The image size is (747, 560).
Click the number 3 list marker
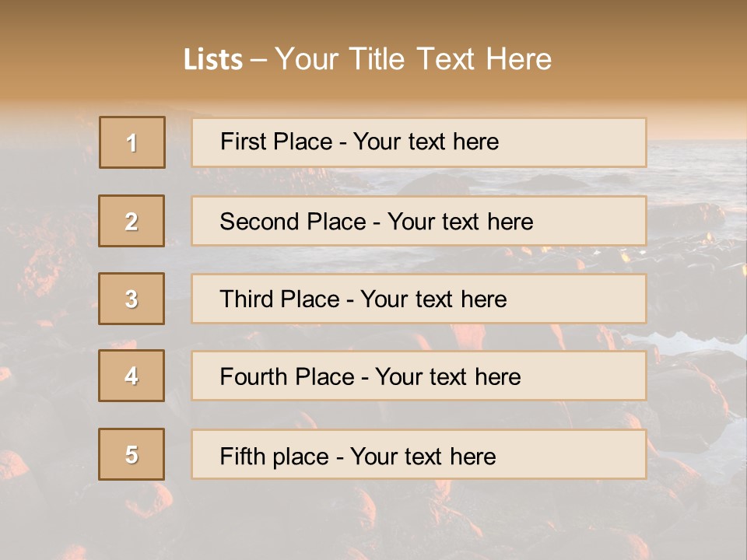click(x=132, y=299)
